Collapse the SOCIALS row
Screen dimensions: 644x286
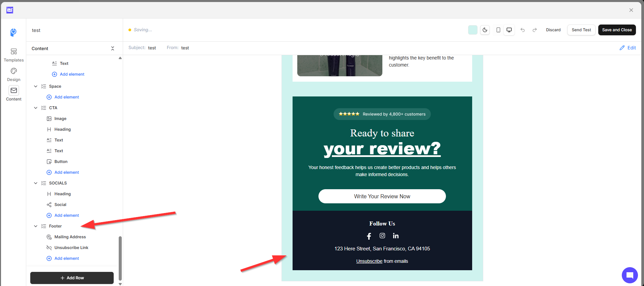click(36, 183)
